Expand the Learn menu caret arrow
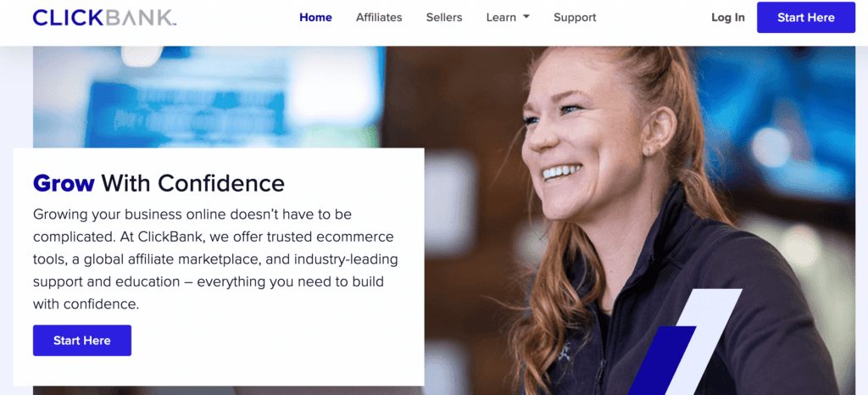This screenshot has width=868, height=395. (526, 17)
